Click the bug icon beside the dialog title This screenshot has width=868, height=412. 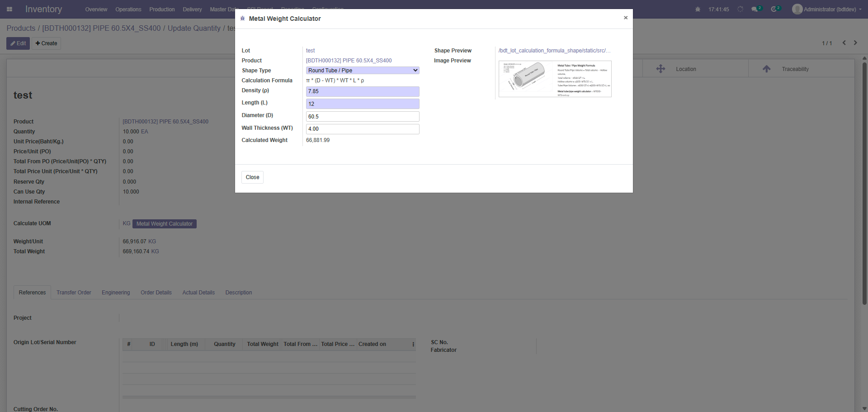[x=243, y=19]
